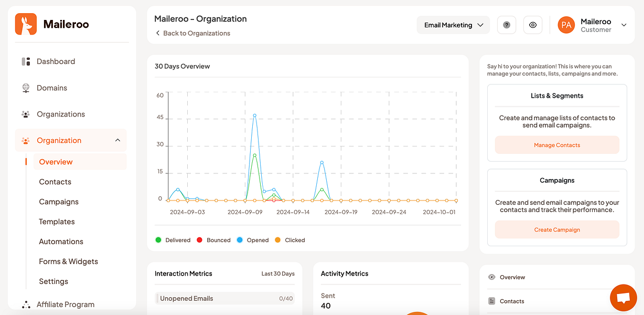
Task: Open the orange live chat bubble
Action: [x=623, y=298]
